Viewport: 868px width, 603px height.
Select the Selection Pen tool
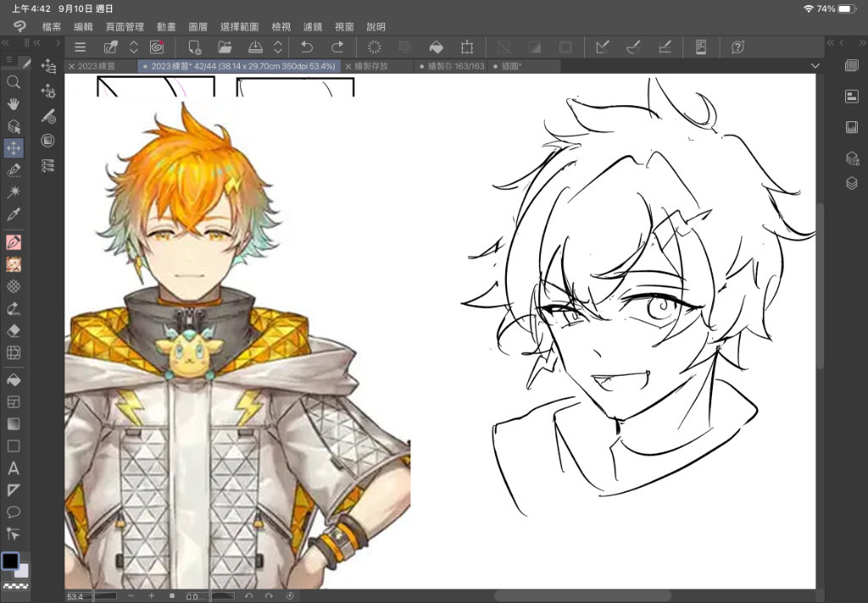tap(14, 170)
